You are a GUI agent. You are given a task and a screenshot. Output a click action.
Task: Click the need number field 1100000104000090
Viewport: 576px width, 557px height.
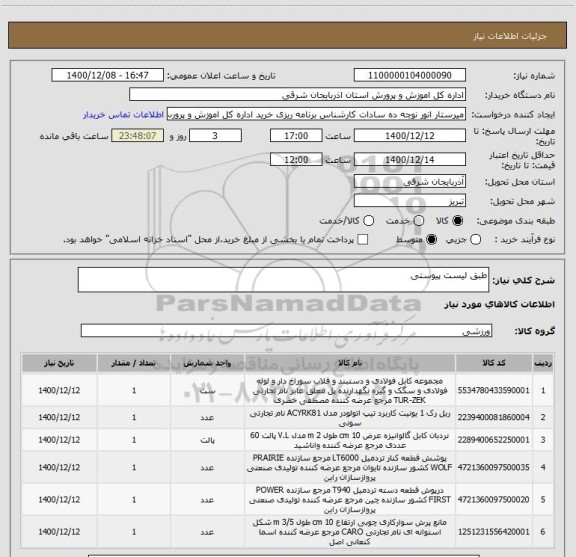tap(410, 75)
